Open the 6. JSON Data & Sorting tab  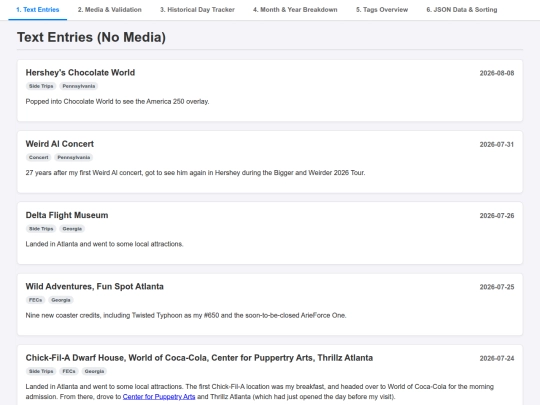462,10
